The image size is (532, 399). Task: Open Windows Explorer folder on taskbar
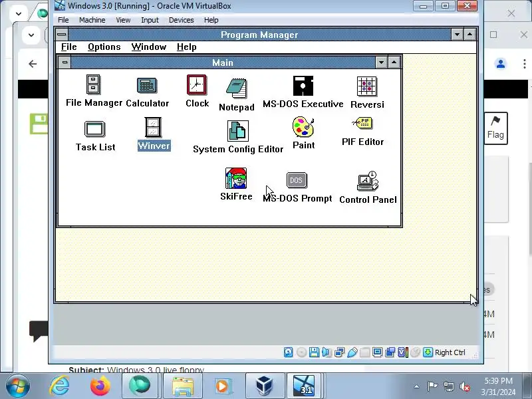(x=183, y=386)
